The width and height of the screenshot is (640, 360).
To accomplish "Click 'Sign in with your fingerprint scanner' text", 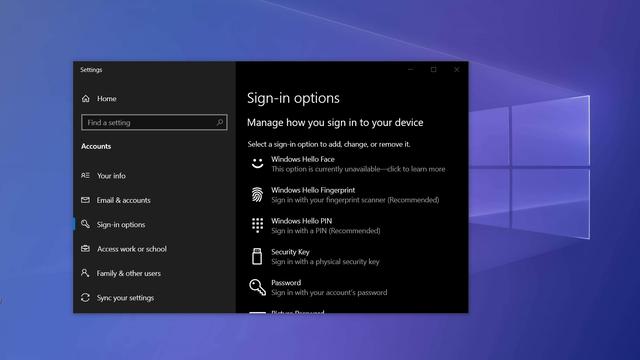I will [355, 200].
